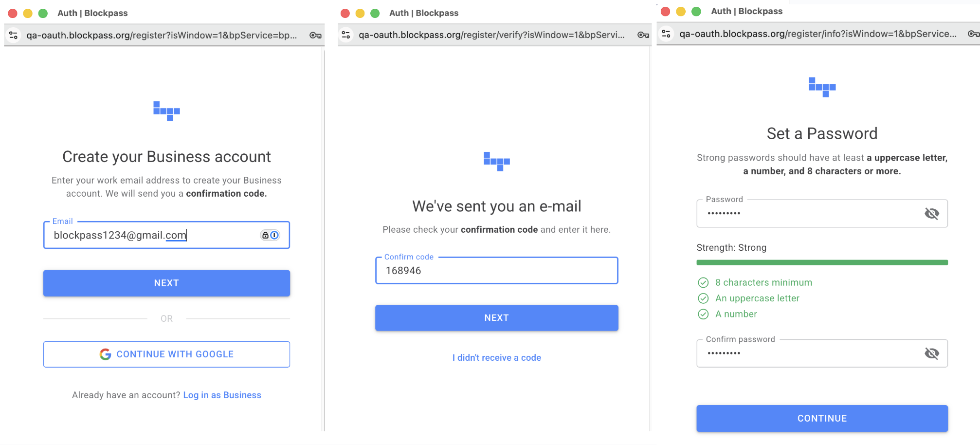Viewport: 980px width, 445px height.
Task: Click the password strength bar
Action: pyautogui.click(x=822, y=263)
